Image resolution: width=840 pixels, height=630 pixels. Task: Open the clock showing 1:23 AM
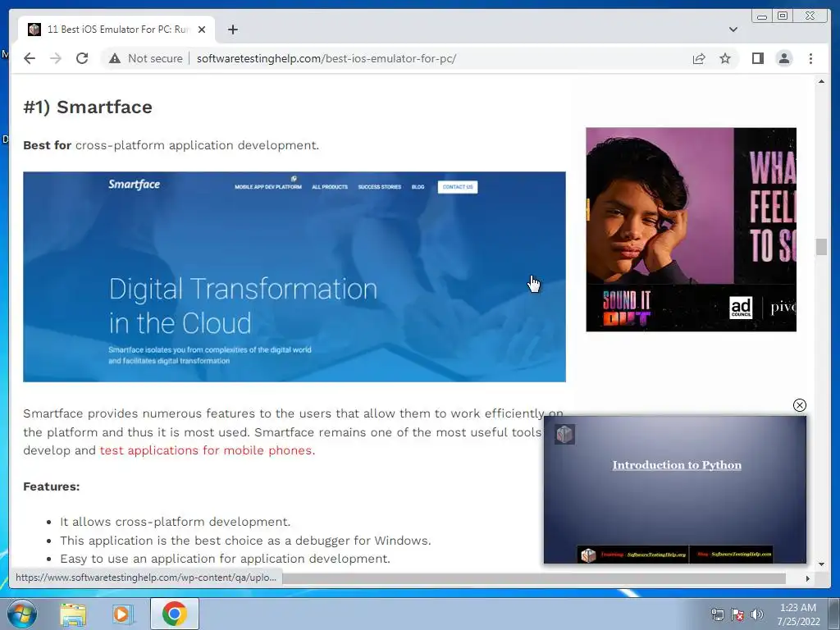tap(798, 614)
